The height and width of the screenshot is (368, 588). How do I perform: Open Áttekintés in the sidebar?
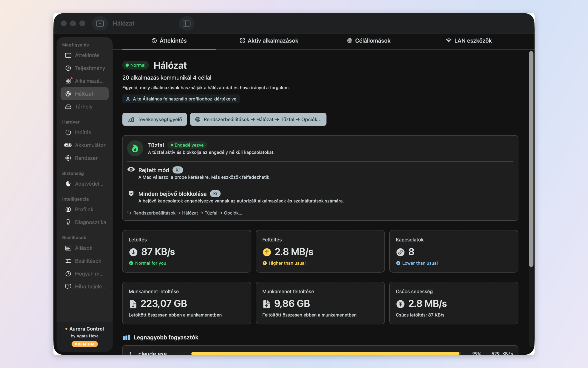(85, 55)
